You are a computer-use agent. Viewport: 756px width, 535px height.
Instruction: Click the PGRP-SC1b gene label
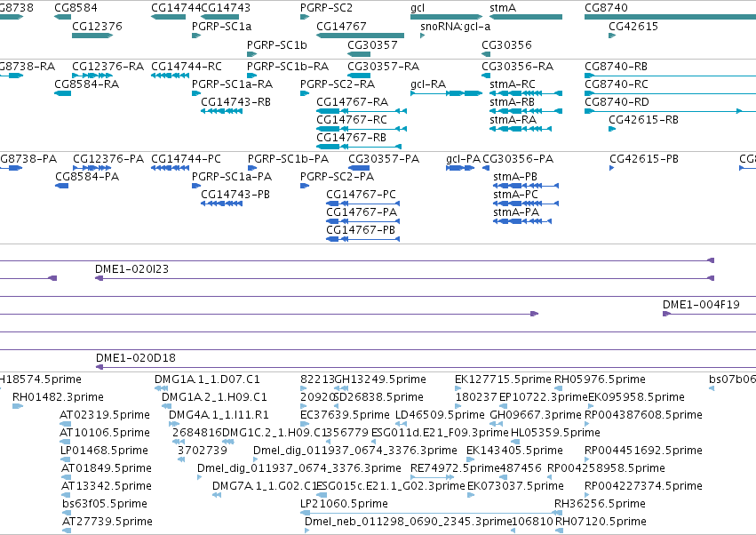pyautogui.click(x=277, y=44)
